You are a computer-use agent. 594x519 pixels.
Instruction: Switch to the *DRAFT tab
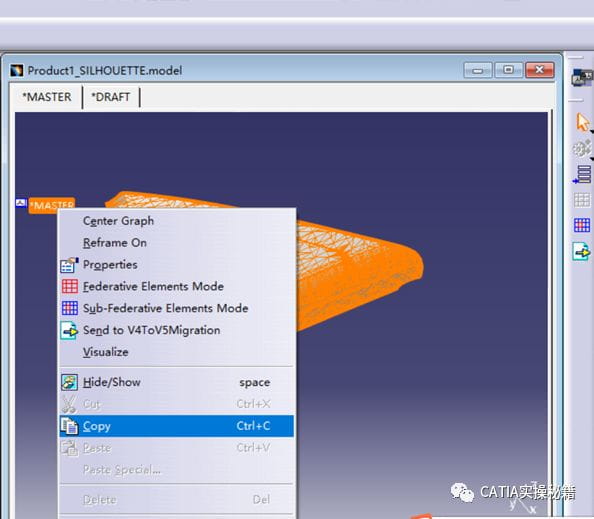pos(111,97)
